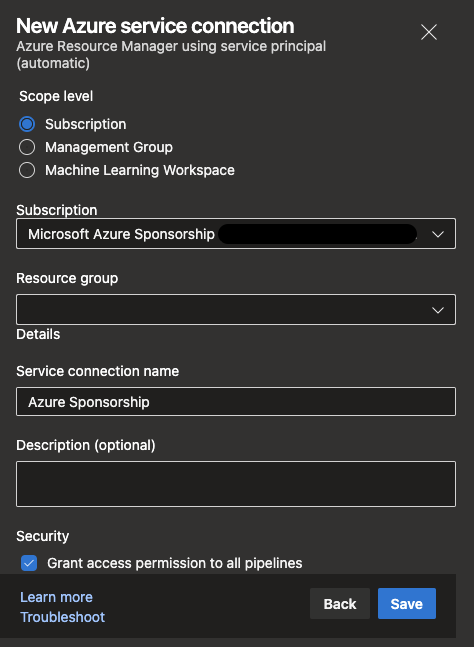Click the Resource group chevron arrow
This screenshot has height=647, width=474.
pos(438,310)
